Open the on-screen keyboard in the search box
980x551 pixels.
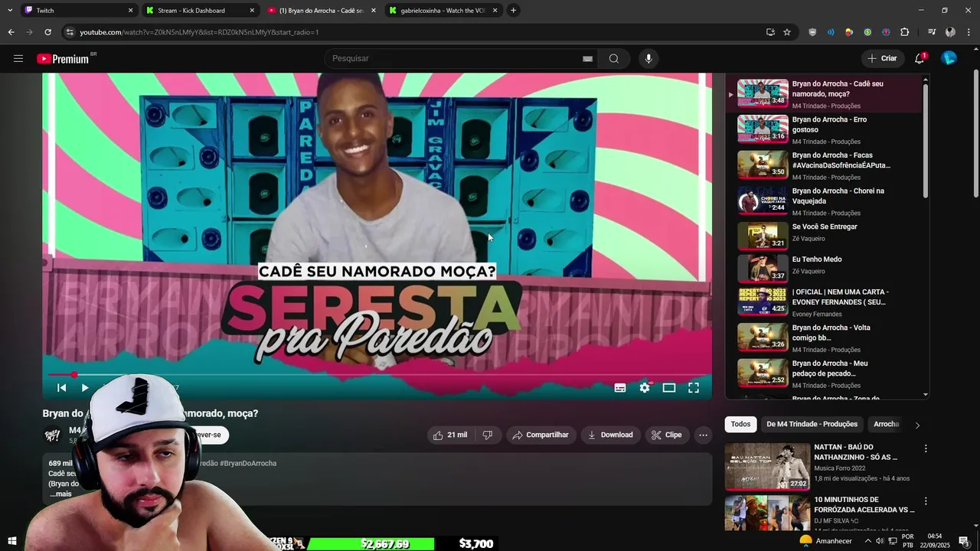(x=587, y=59)
